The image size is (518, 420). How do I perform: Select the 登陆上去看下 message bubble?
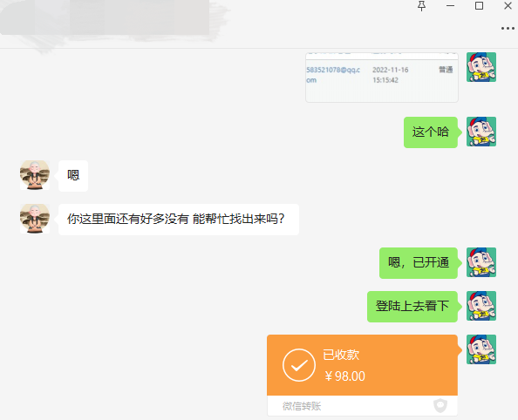[x=412, y=307]
